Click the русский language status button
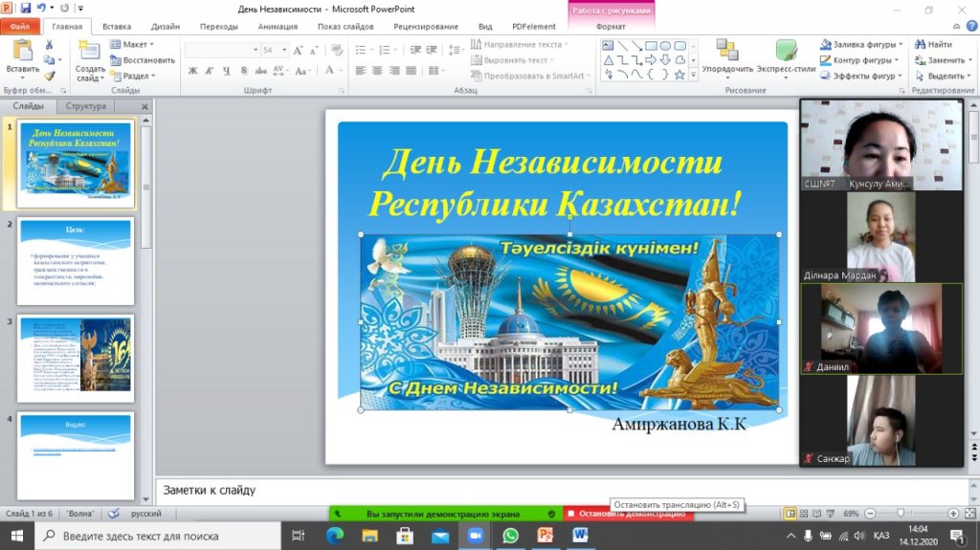This screenshot has width=980, height=550. (x=146, y=513)
